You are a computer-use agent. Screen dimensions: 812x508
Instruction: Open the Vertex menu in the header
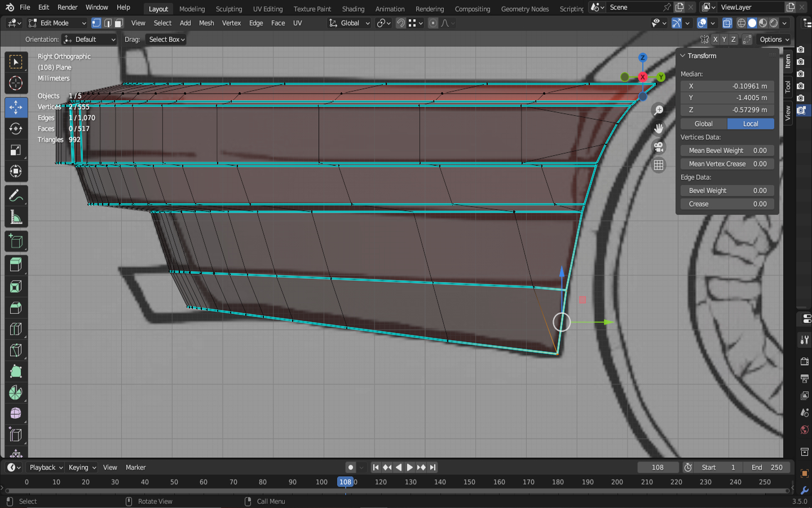coord(231,23)
